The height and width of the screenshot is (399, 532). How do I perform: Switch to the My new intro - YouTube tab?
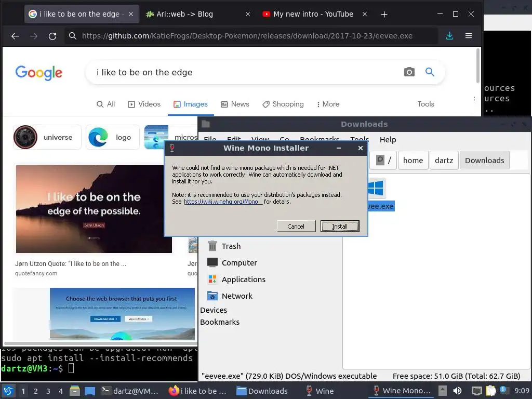(x=313, y=14)
